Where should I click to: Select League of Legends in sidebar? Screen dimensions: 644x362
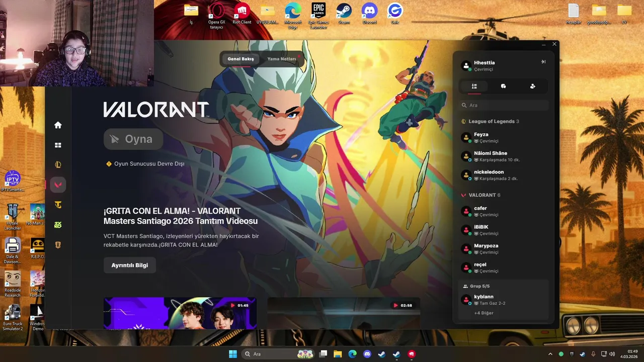coord(58,164)
